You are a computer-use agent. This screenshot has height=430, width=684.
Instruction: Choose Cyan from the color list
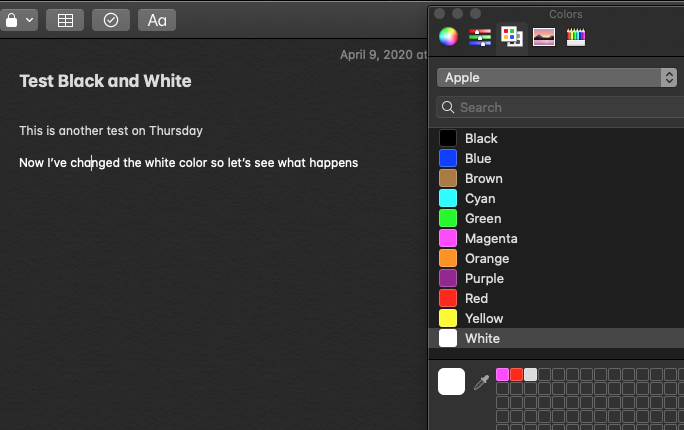point(556,198)
